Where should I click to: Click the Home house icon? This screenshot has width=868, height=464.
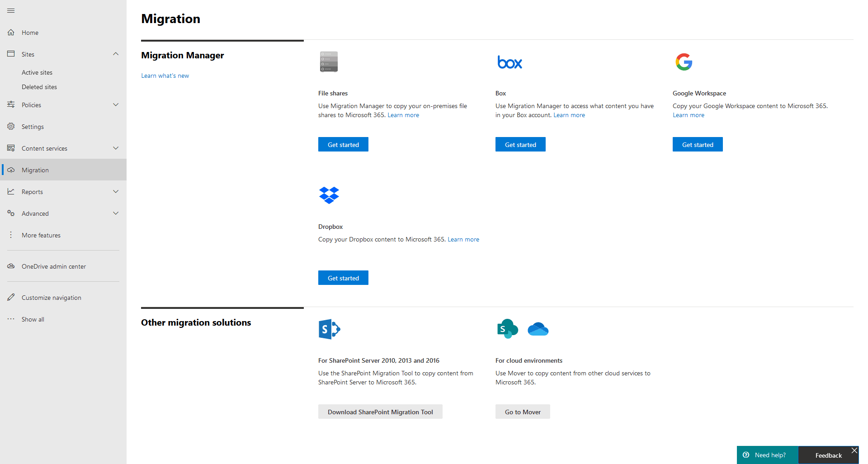tap(11, 33)
